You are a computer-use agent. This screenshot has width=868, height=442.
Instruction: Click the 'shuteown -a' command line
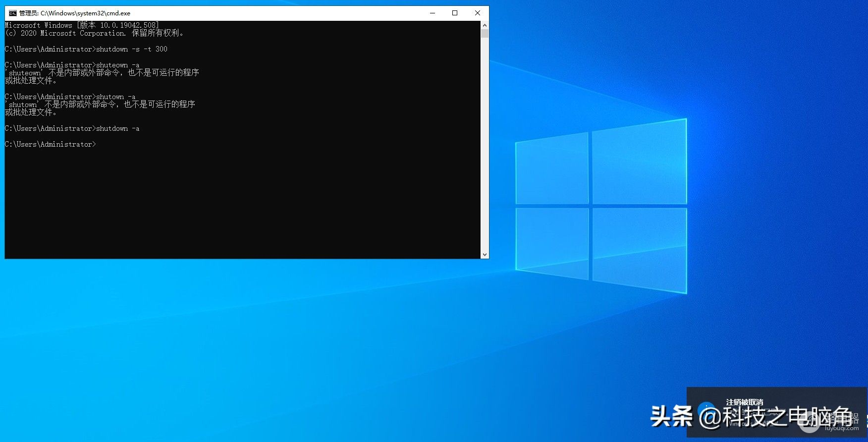72,65
